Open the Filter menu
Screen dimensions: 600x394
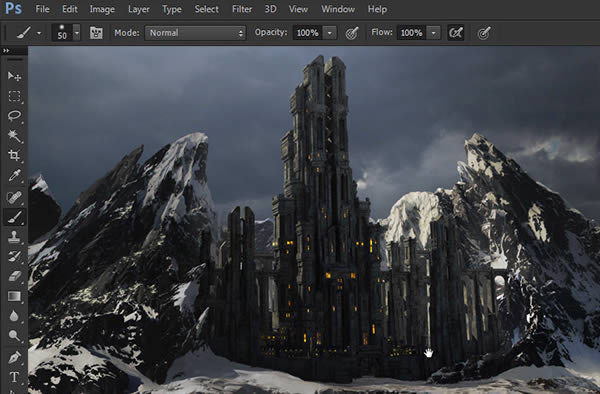242,9
